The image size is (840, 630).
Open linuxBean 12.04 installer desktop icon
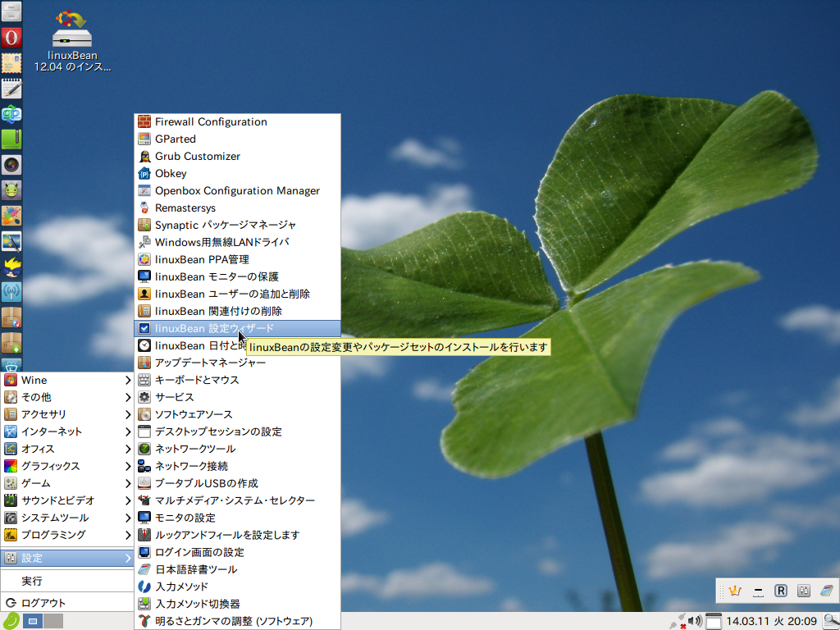point(72,40)
